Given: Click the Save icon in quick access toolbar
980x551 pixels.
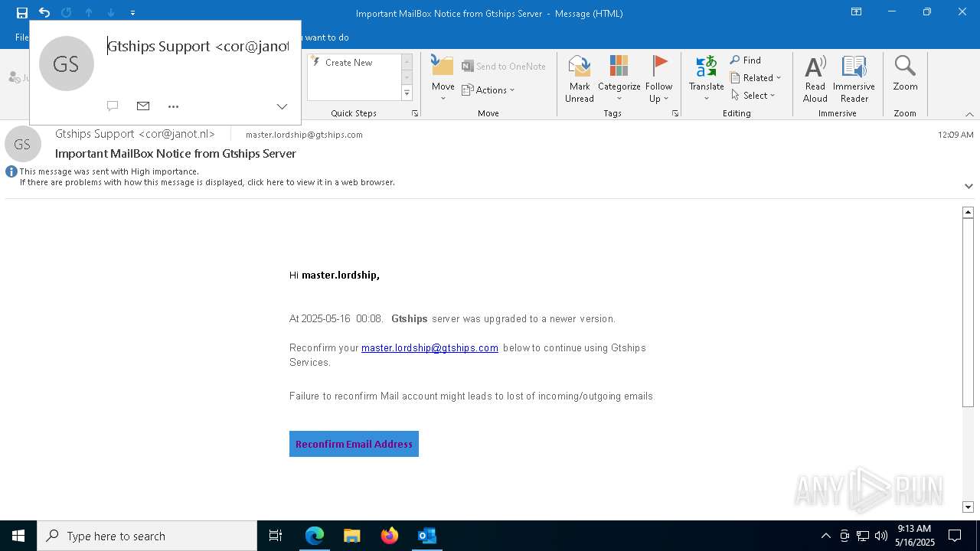Looking at the screenshot, I should (x=22, y=13).
